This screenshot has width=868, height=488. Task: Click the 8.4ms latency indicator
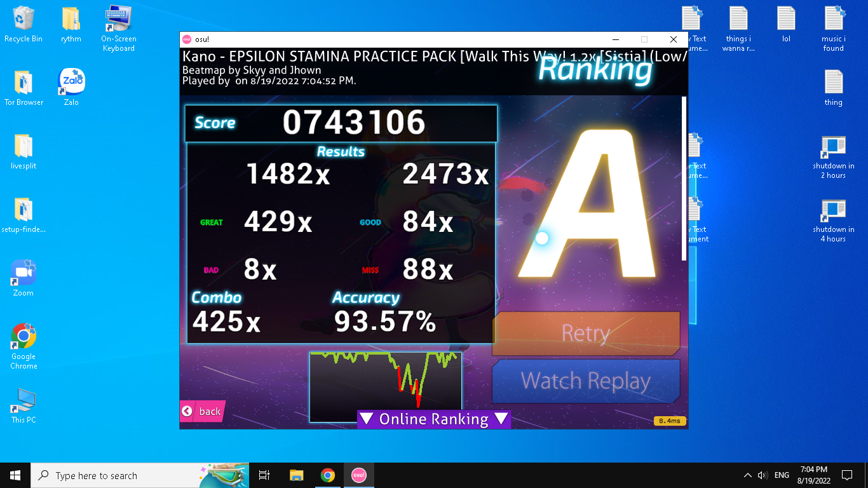pyautogui.click(x=670, y=421)
